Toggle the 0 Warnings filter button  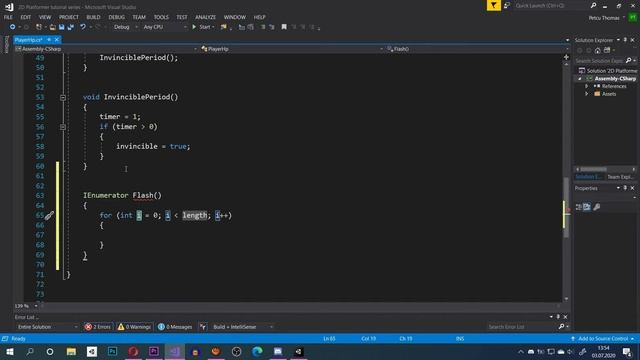pyautogui.click(x=134, y=327)
